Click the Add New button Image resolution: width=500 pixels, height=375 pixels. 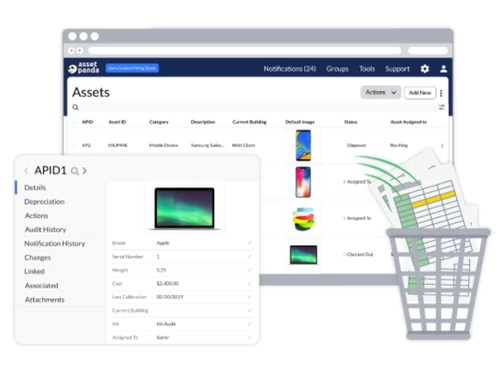tap(420, 93)
